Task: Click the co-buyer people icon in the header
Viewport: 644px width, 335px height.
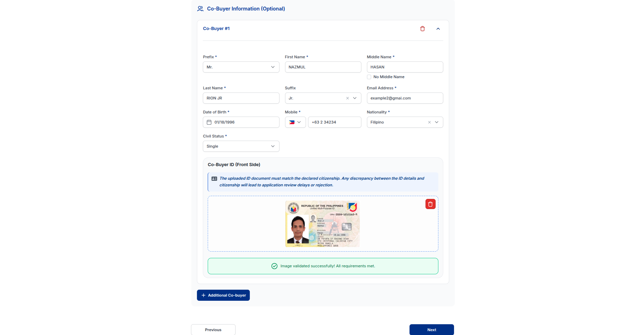Action: pos(200,9)
